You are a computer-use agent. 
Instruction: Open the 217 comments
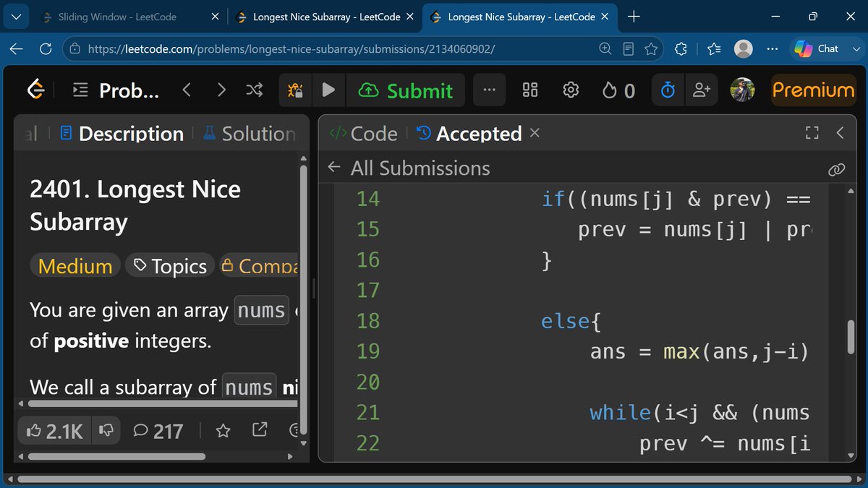[158, 432]
